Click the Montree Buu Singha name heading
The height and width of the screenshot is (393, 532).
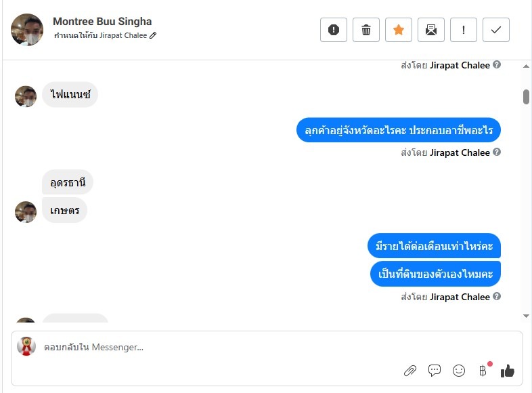(102, 22)
